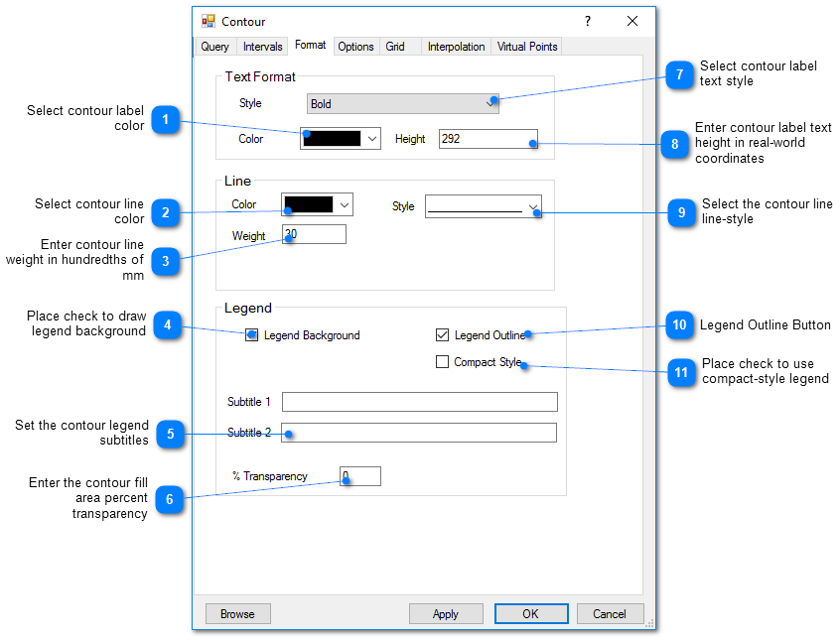Click the Contour window title icon
The width and height of the screenshot is (840, 640).
coord(209,21)
